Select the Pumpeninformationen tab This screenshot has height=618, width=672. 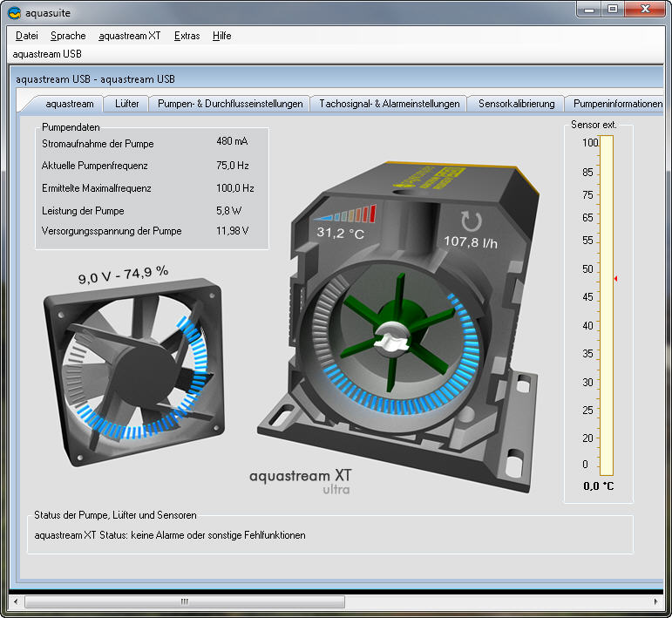[617, 104]
